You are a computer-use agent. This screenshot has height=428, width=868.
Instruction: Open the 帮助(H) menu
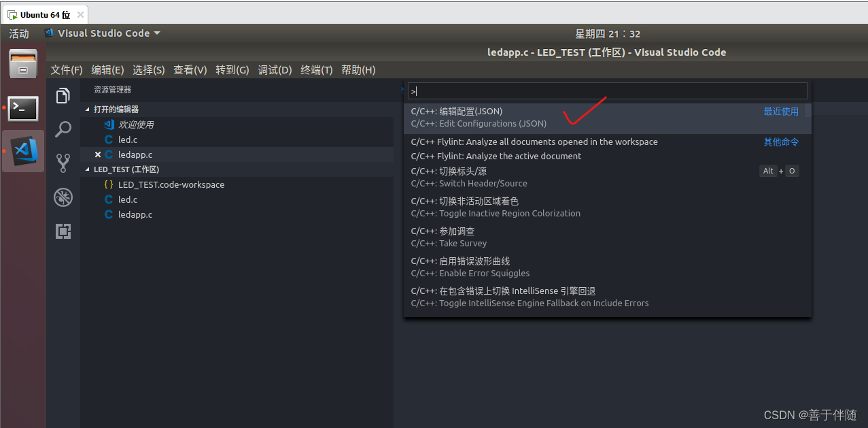[358, 70]
